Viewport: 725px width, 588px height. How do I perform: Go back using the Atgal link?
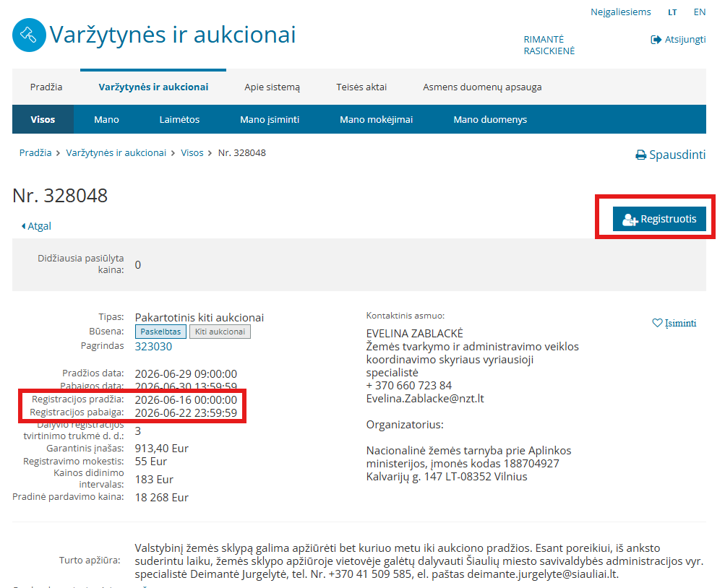point(37,226)
